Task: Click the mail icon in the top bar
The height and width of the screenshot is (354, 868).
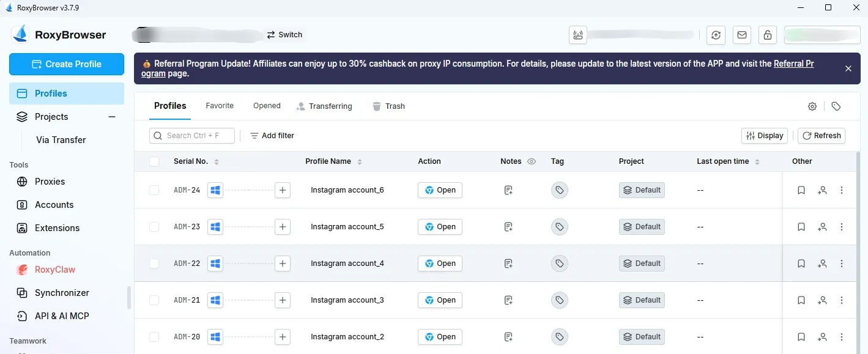Action: click(x=741, y=35)
